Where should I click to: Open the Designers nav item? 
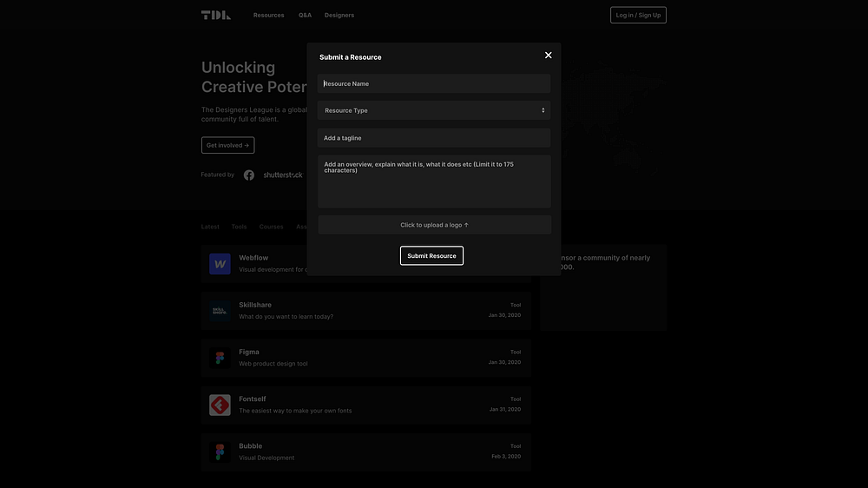click(x=339, y=15)
